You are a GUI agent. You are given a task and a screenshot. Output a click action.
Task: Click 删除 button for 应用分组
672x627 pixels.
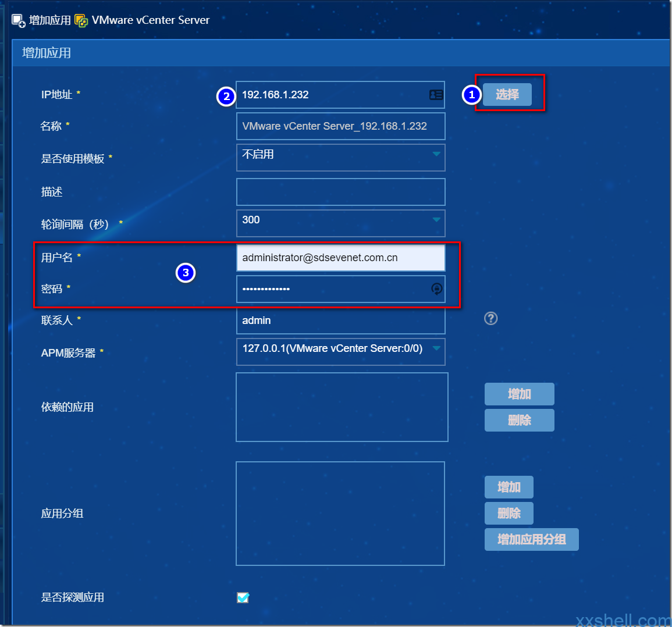point(509,513)
